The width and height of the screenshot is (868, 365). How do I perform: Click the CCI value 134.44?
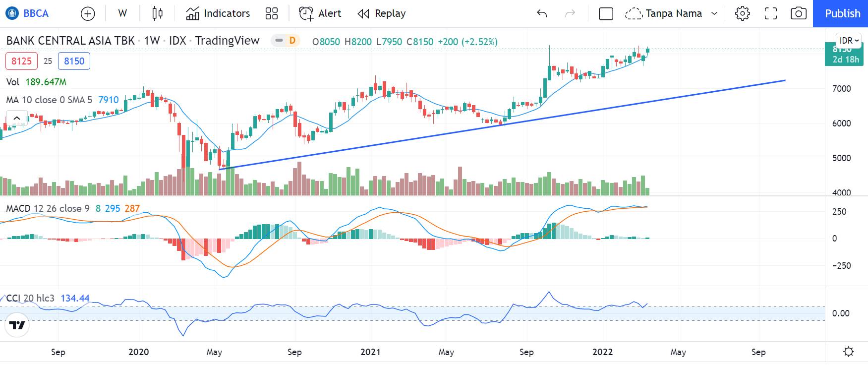tap(75, 298)
